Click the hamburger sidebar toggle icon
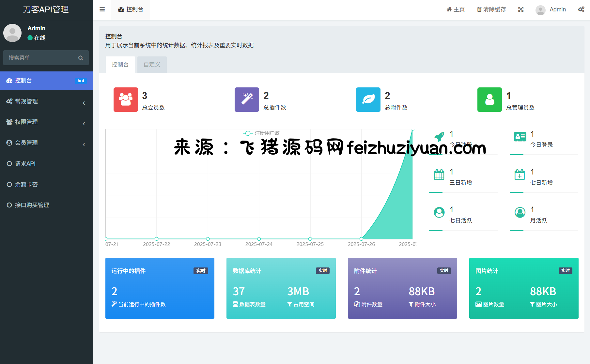The height and width of the screenshot is (364, 590). coord(102,9)
